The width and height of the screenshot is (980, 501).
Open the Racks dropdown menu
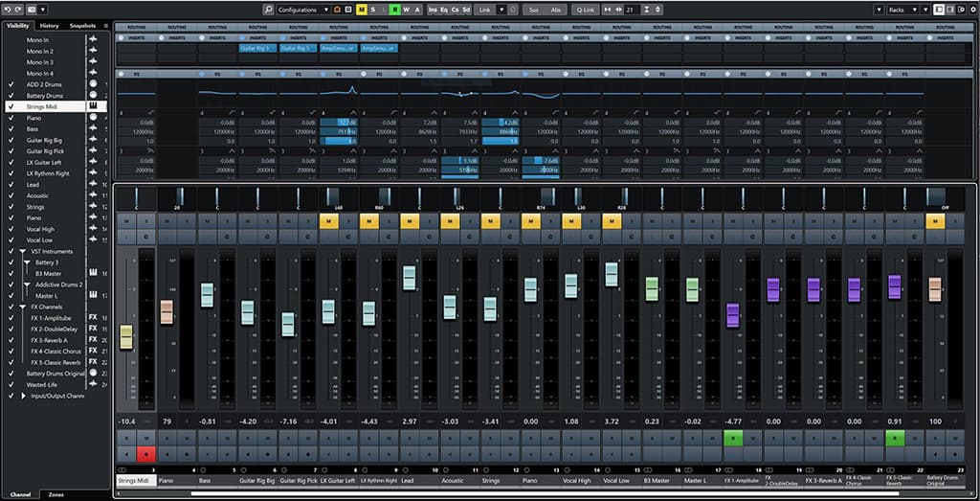click(x=902, y=9)
